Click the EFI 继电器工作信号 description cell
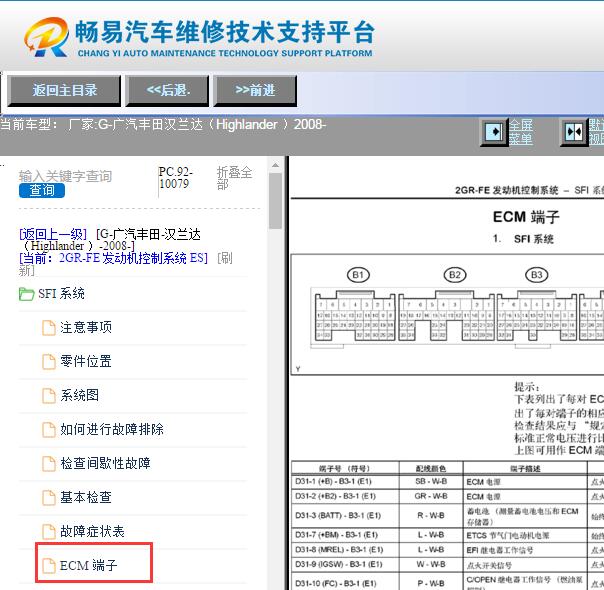The width and height of the screenshot is (604, 590). tap(525, 550)
